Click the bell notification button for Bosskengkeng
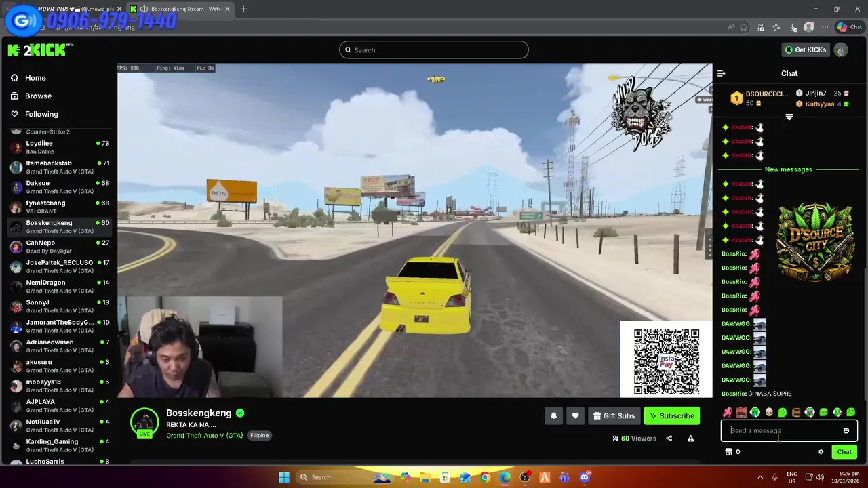Image resolution: width=868 pixels, height=488 pixels. coord(553,415)
